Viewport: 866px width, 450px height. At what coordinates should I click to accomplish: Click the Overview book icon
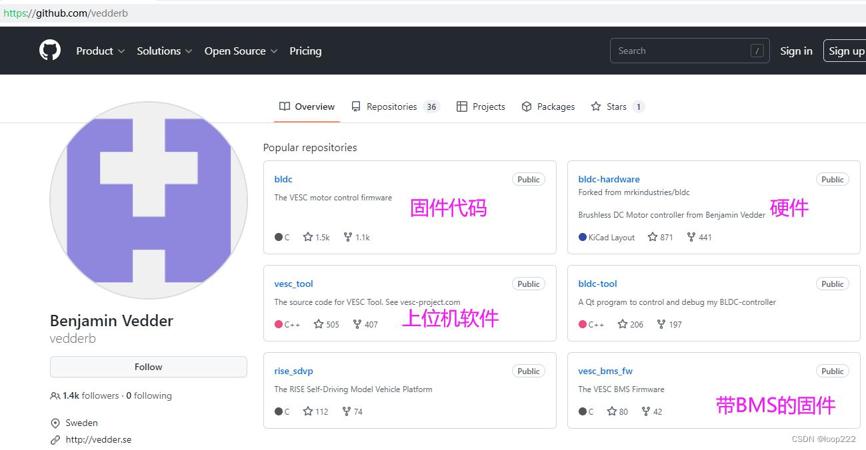tap(284, 106)
